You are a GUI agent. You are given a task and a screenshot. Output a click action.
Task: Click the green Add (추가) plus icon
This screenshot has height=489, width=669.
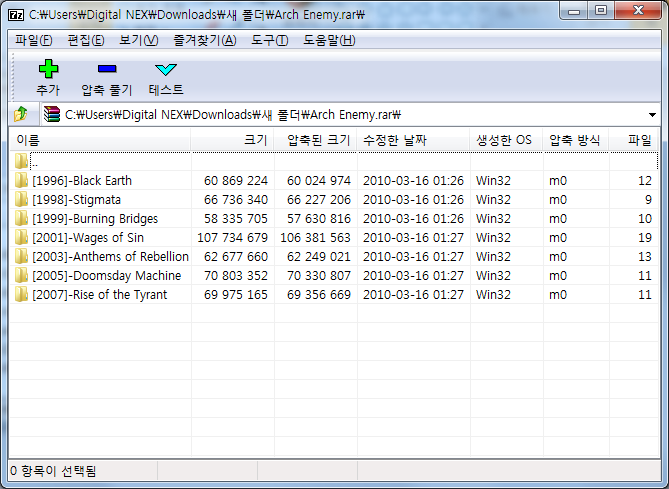tap(48, 69)
